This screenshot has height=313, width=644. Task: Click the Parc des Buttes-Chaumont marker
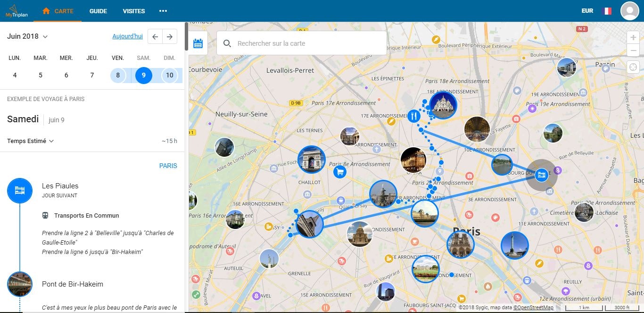pyautogui.click(x=553, y=133)
